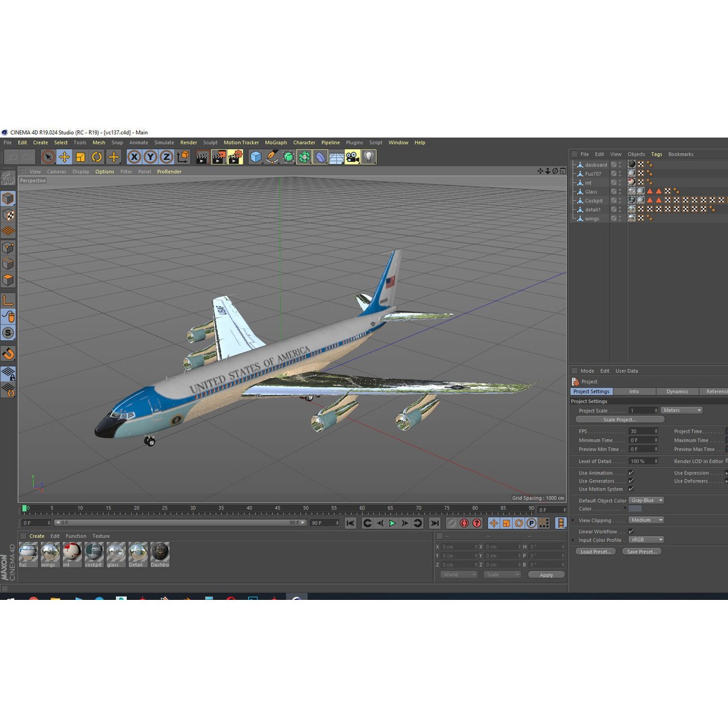Switch to Model mode cube icon
Viewport: 728px width, 728px height.
pyautogui.click(x=8, y=199)
